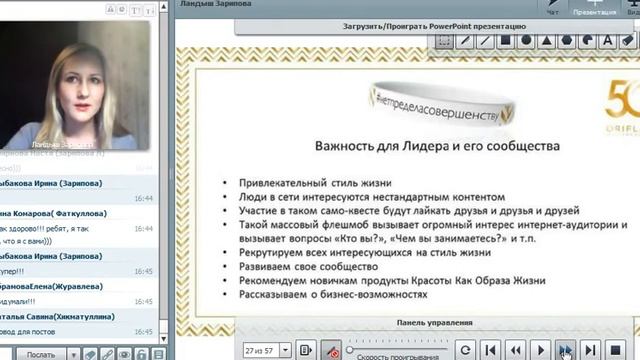Restart the presentation with the reload button
The image size is (640, 360).
pyautogui.click(x=465, y=350)
